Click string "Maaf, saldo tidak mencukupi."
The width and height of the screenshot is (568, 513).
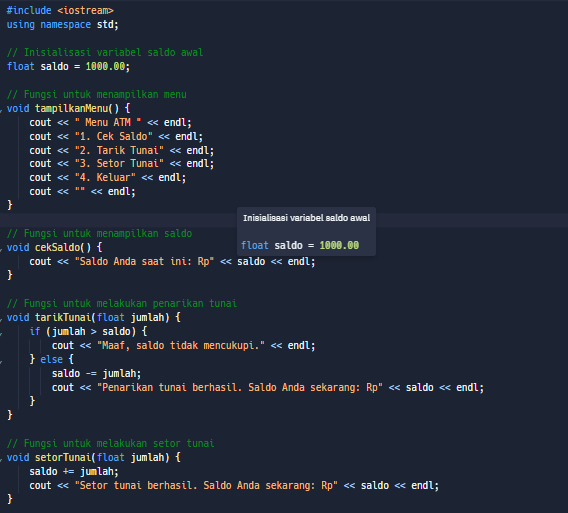181,346
